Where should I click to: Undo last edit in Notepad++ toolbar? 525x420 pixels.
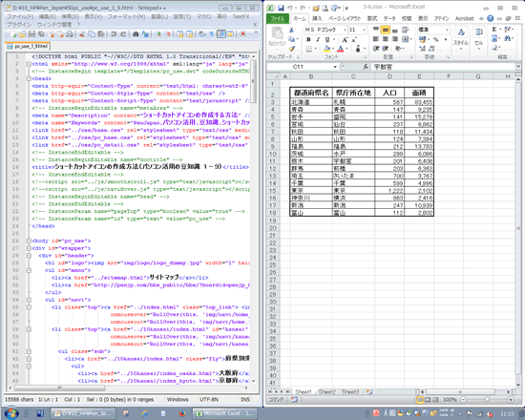[x=114, y=33]
